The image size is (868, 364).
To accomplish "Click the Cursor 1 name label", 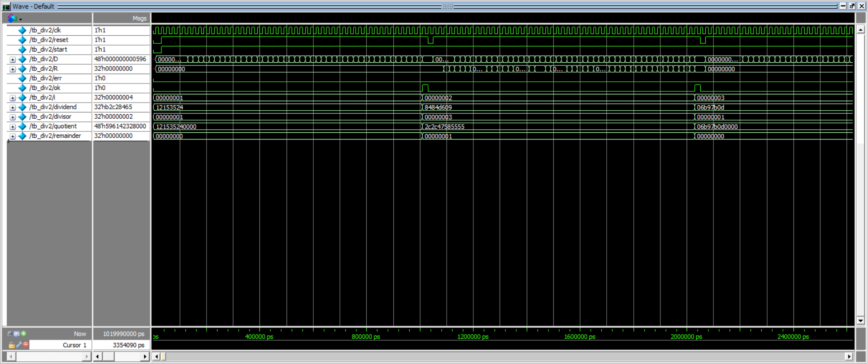I will pyautogui.click(x=75, y=345).
